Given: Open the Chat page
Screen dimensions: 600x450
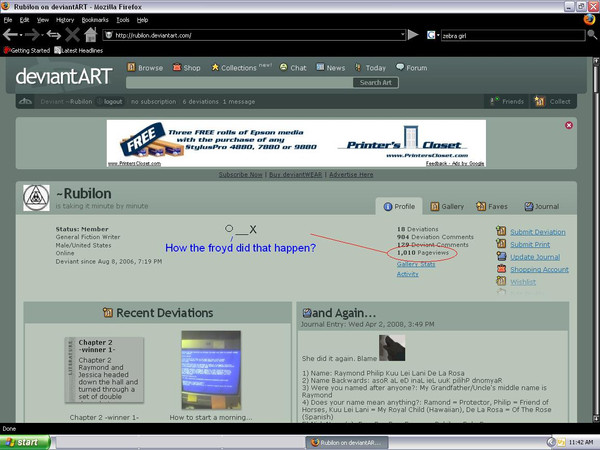Looking at the screenshot, I should [293, 68].
